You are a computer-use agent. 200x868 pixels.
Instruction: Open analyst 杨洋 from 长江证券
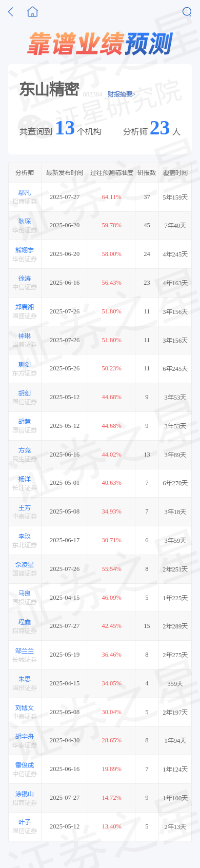click(25, 479)
